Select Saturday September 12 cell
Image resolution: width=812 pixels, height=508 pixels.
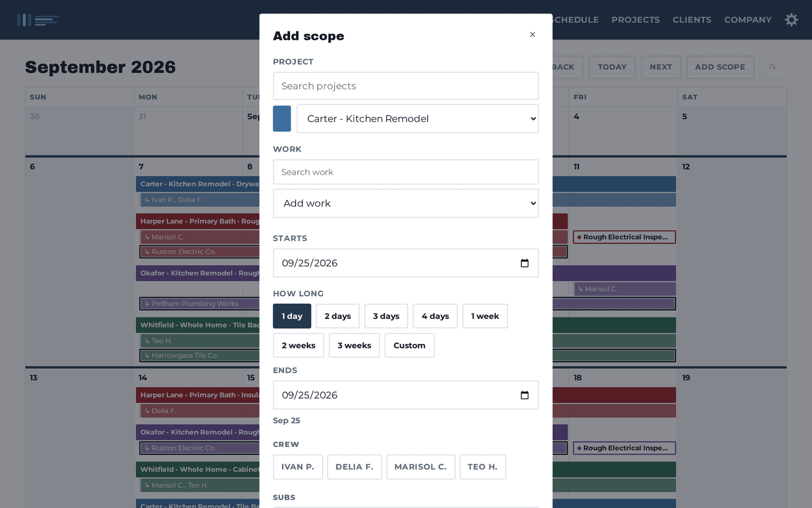732,262
